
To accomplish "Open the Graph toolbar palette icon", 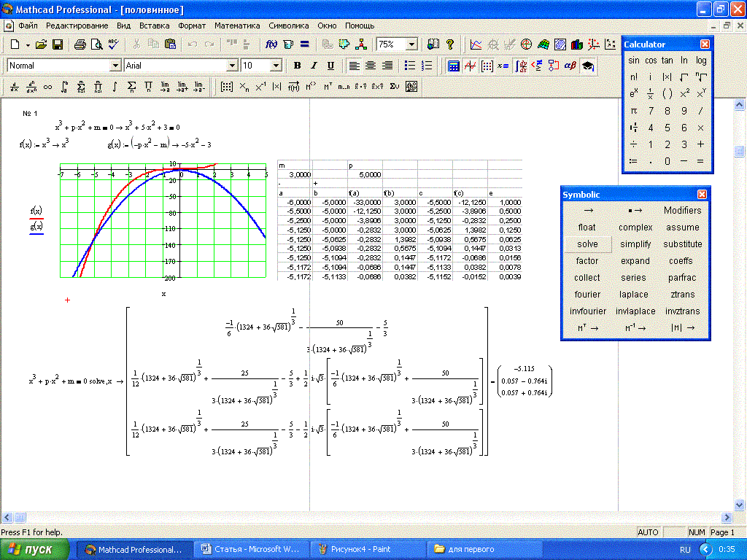I will (470, 66).
